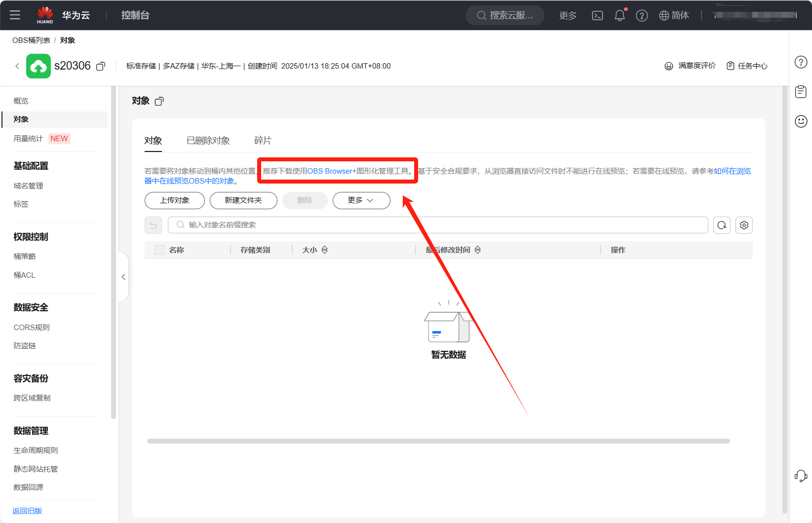Copy bucket name s20306 with copy icon
Screen dimensions: 812x523
click(101, 66)
